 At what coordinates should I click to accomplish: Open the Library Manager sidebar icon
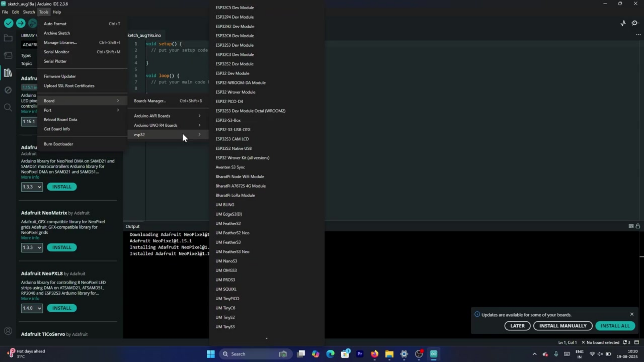coord(8,73)
